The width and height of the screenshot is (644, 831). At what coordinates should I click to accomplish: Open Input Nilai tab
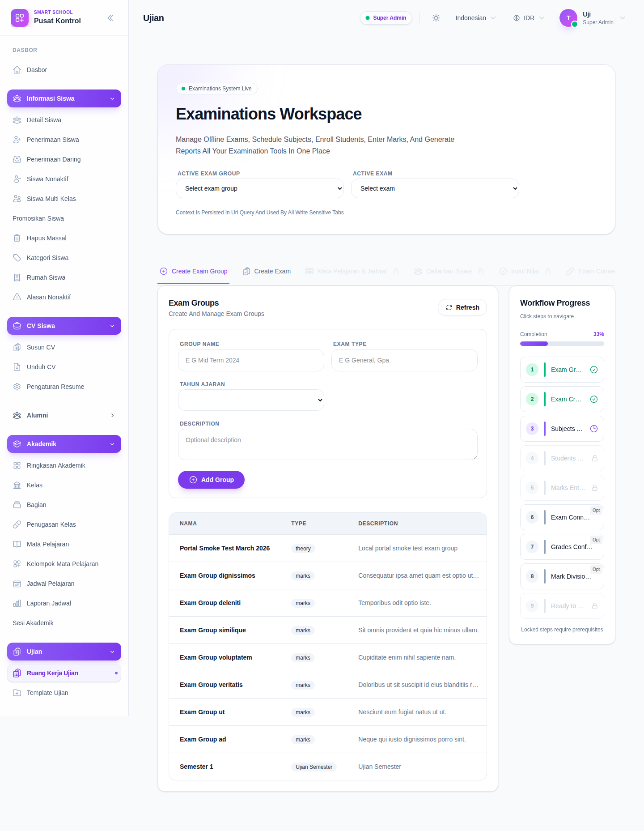[x=525, y=271]
